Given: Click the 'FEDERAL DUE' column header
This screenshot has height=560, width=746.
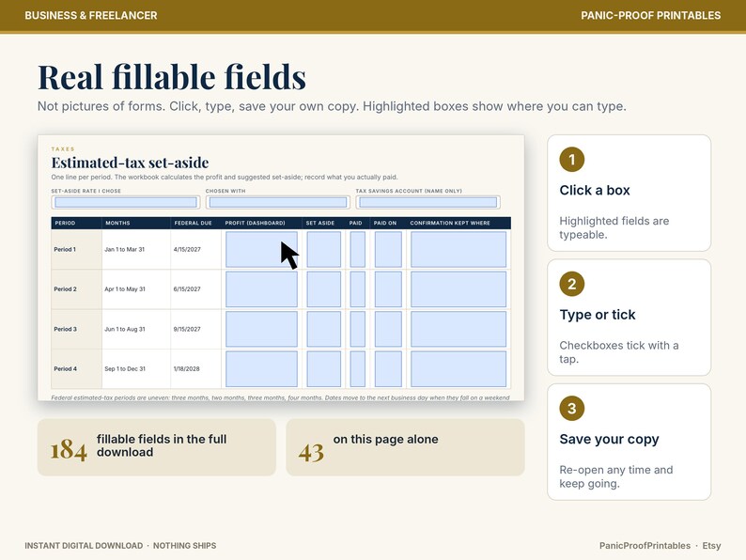Looking at the screenshot, I should (194, 223).
